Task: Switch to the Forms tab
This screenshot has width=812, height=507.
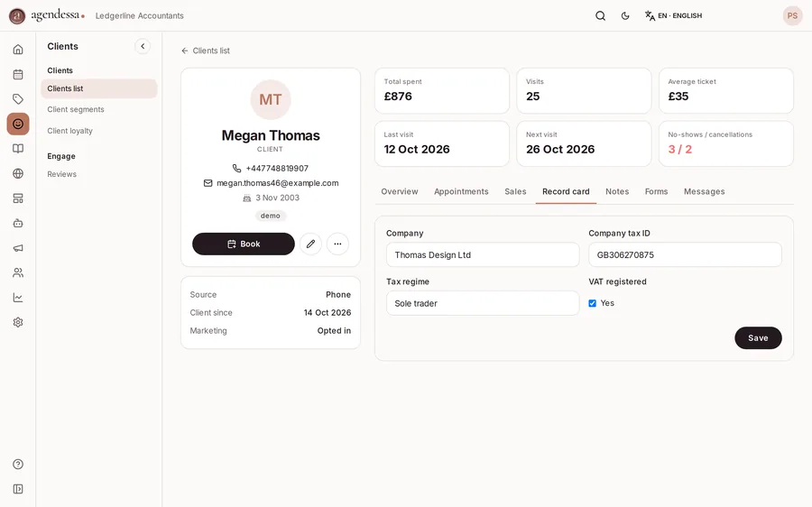Action: tap(656, 191)
